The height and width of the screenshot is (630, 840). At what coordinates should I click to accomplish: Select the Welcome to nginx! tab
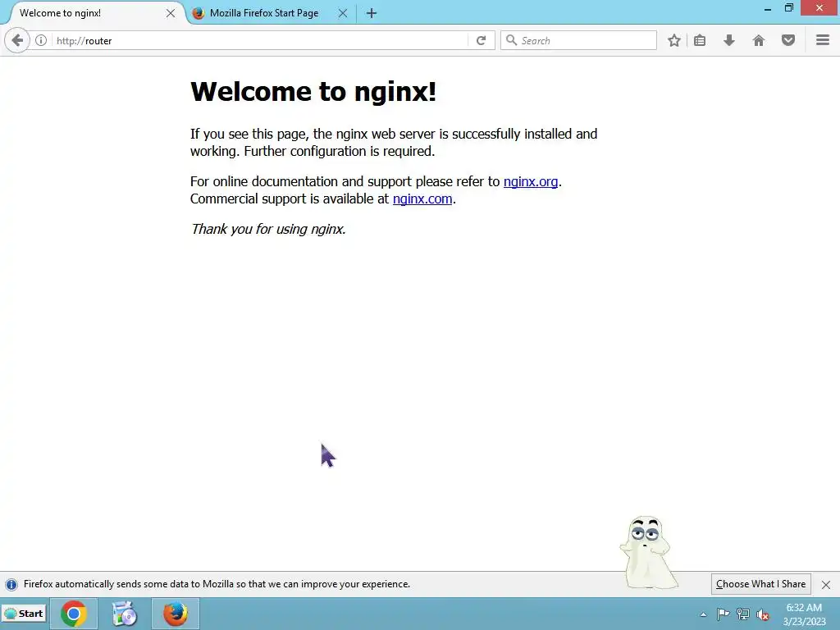click(60, 13)
